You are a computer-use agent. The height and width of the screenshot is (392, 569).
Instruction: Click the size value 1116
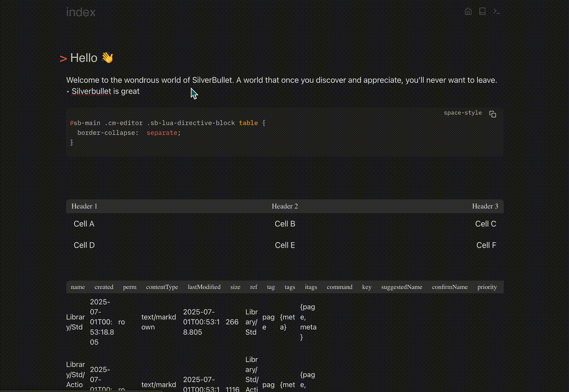point(232,389)
